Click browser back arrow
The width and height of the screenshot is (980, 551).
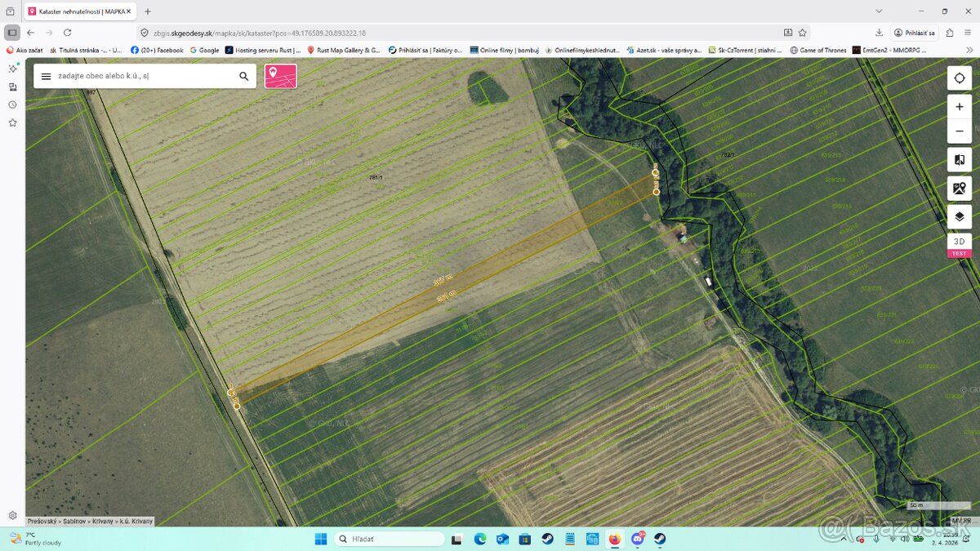tap(31, 33)
